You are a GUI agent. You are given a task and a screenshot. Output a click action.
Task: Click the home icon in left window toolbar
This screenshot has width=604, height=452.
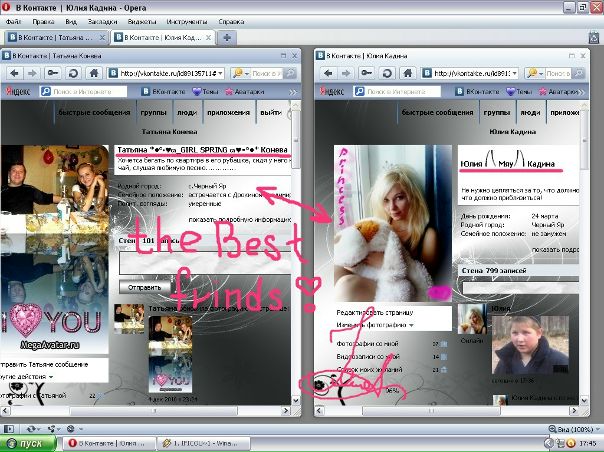tap(93, 73)
